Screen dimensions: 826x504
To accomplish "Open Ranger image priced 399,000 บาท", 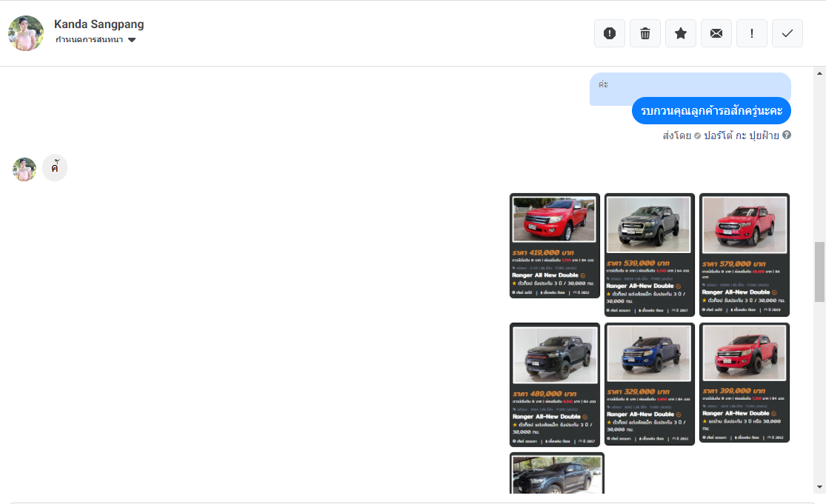I will click(745, 383).
